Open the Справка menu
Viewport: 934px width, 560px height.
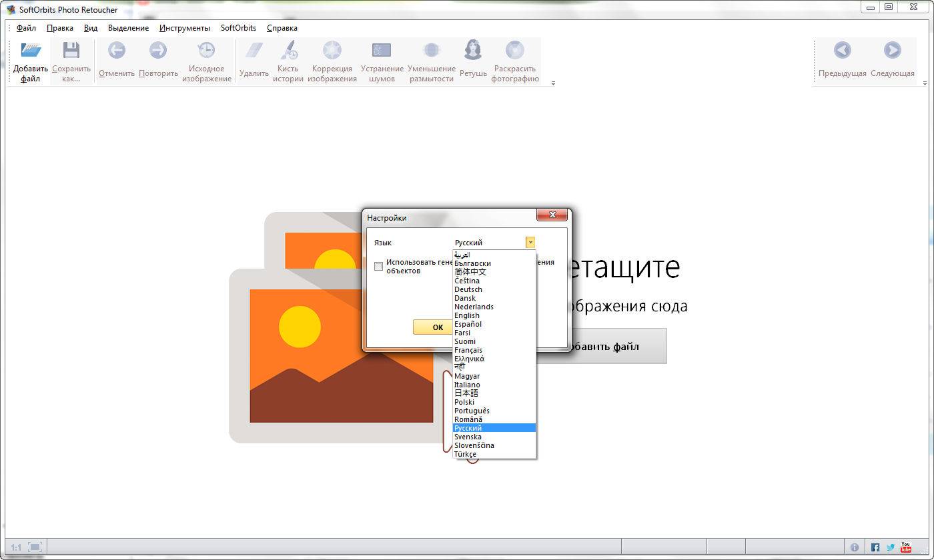(282, 28)
